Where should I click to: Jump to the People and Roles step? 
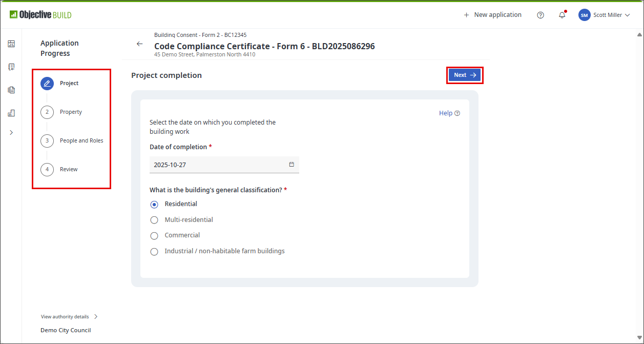(81, 140)
